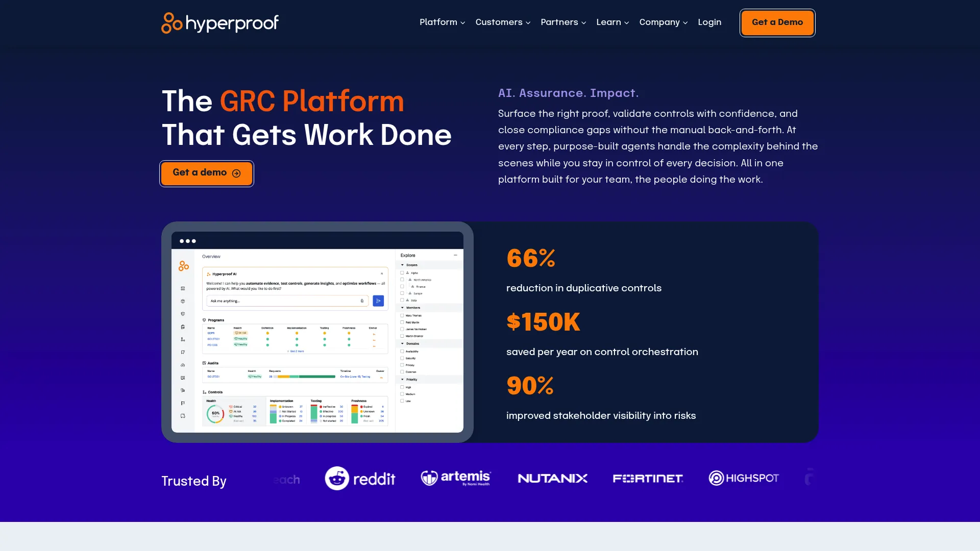This screenshot has height=551, width=980.
Task: Click See 2 more under Programs
Action: coord(296,351)
